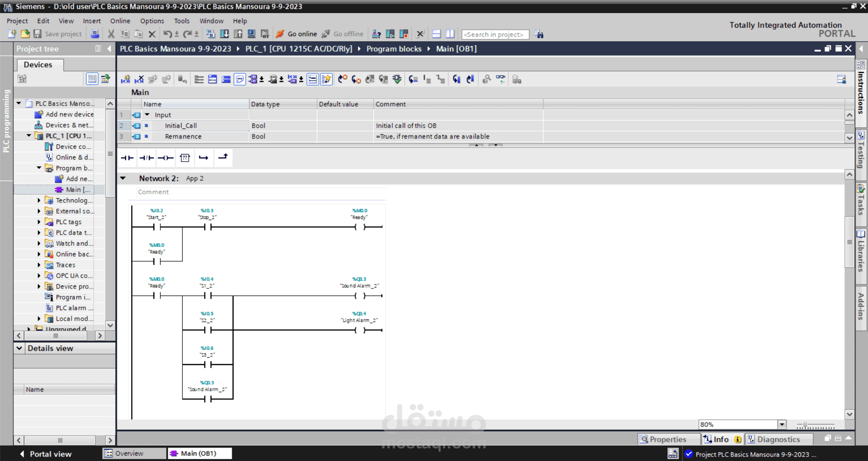Image resolution: width=868 pixels, height=461 pixels.
Task: Click the print icon in toolbar
Action: pyautogui.click(x=95, y=34)
